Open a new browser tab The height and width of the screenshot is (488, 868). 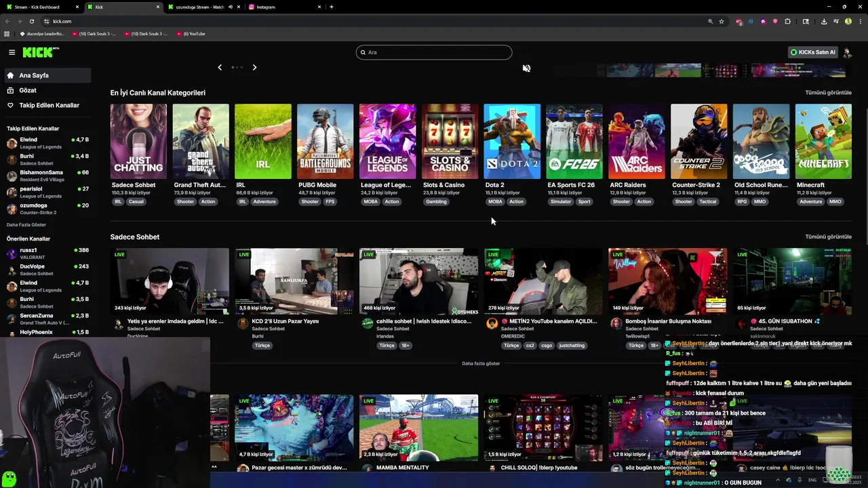coord(332,7)
